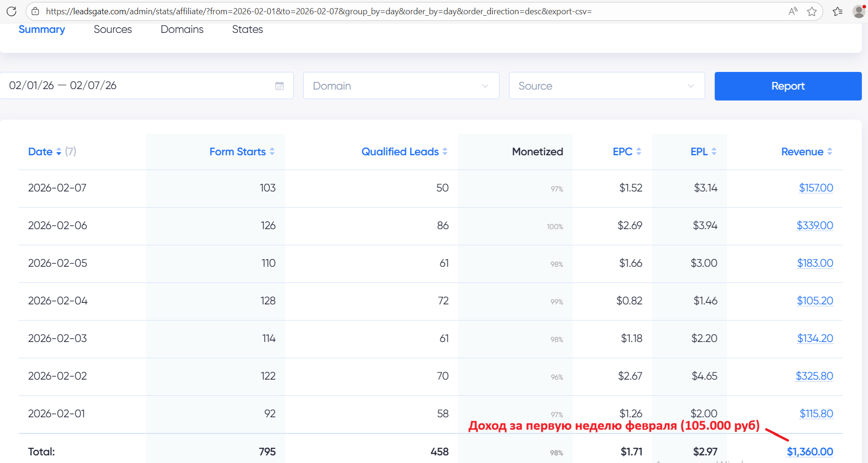Click the Read Aloud icon
The image size is (868, 463).
tap(793, 11)
